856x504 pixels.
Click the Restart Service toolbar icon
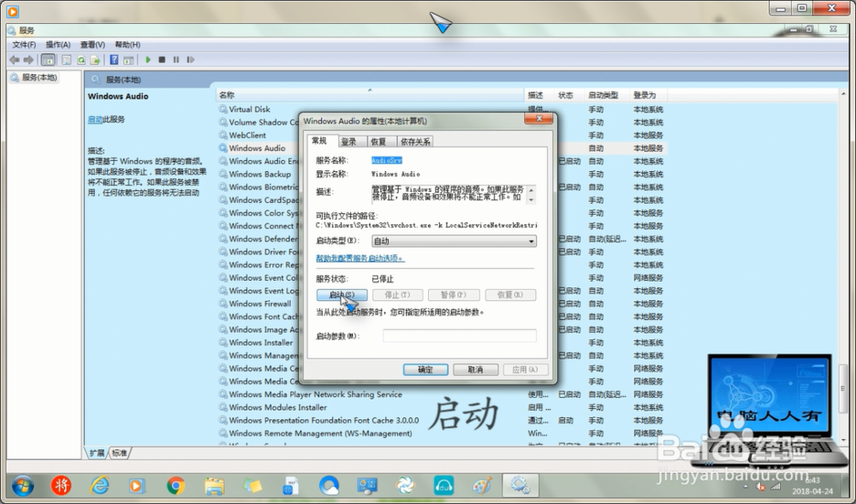191,60
